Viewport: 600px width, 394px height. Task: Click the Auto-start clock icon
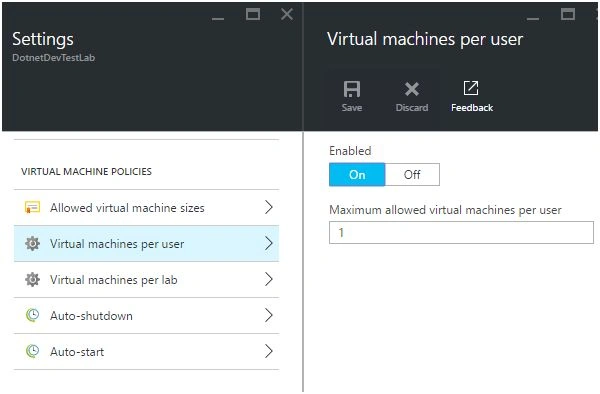pyautogui.click(x=33, y=351)
